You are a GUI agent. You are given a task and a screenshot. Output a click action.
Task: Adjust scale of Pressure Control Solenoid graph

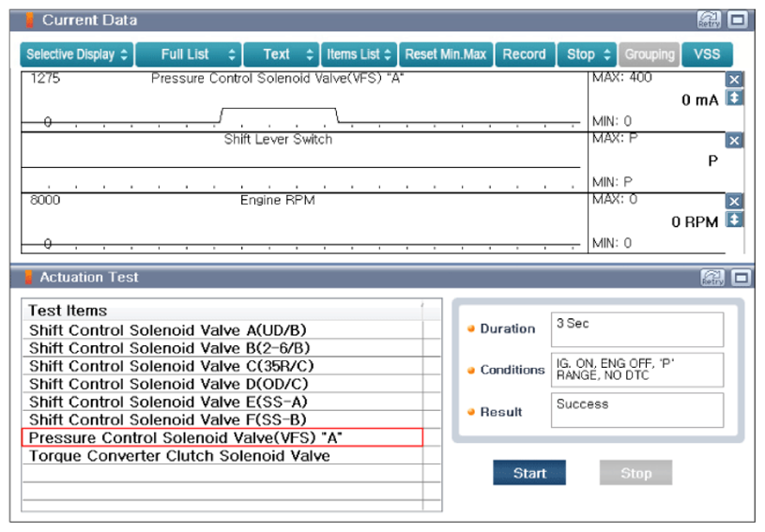click(734, 98)
